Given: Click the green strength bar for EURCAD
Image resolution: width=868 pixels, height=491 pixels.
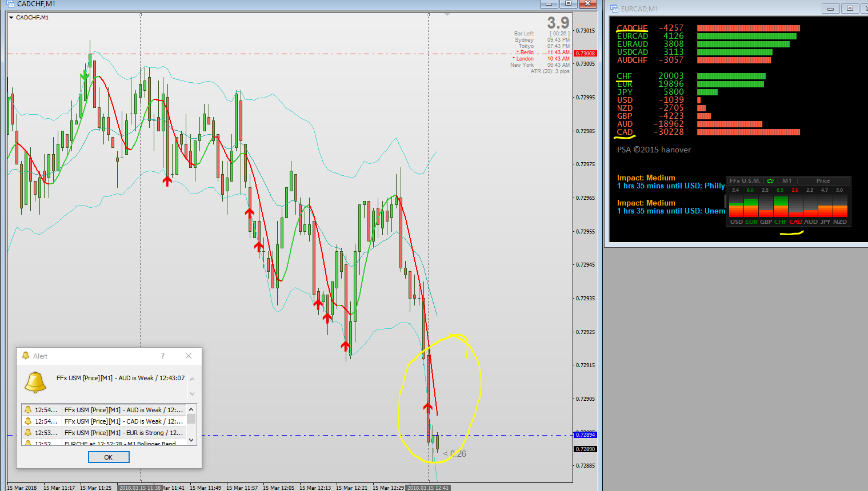Looking at the screenshot, I should 746,36.
